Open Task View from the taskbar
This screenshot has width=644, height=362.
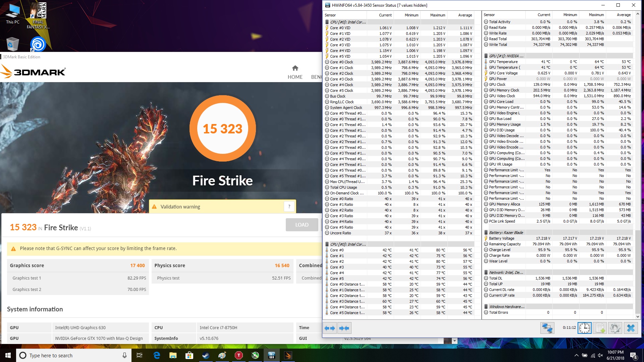pyautogui.click(x=140, y=355)
